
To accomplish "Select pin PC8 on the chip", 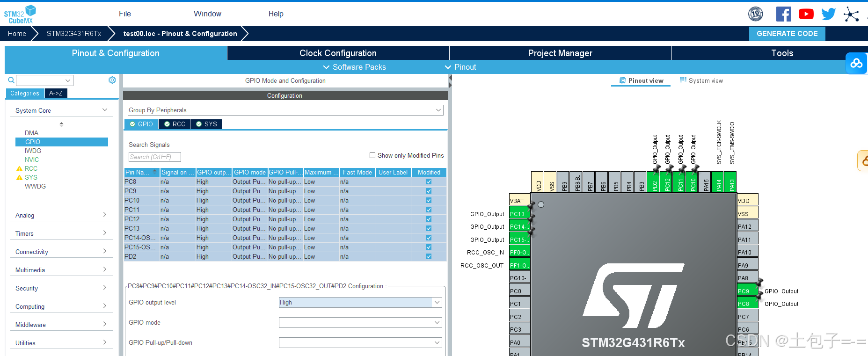I will pos(747,304).
